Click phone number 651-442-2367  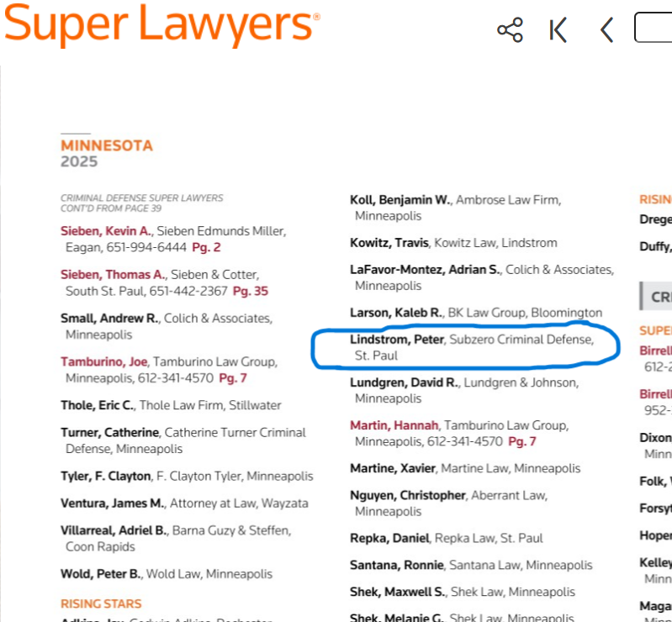click(188, 291)
